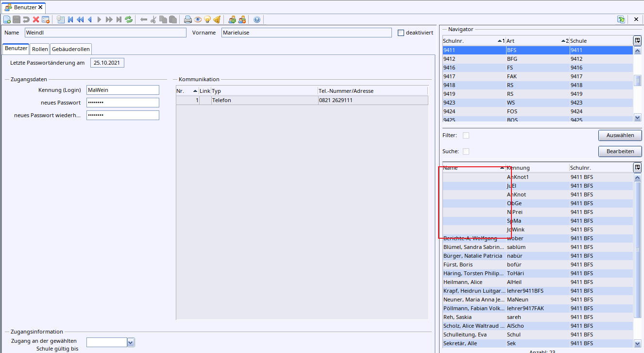Click the user with green arrow icon
The width and height of the screenshot is (644, 353).
click(x=232, y=19)
